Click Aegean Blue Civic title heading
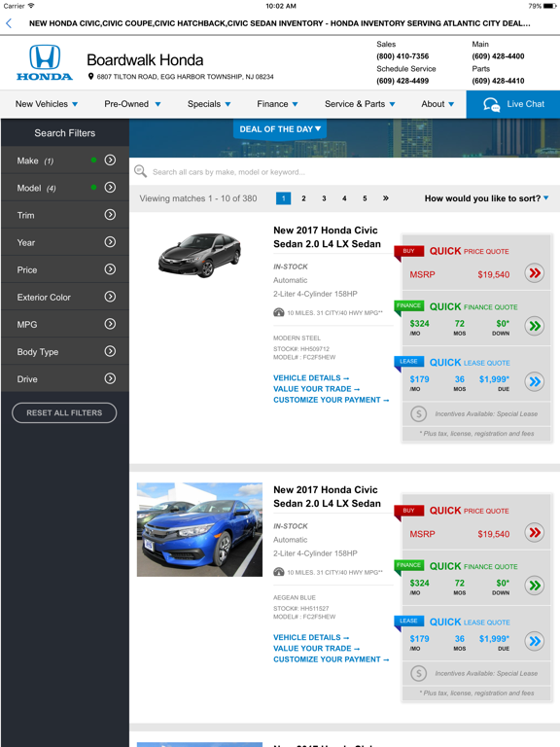This screenshot has height=747, width=560. click(x=327, y=496)
